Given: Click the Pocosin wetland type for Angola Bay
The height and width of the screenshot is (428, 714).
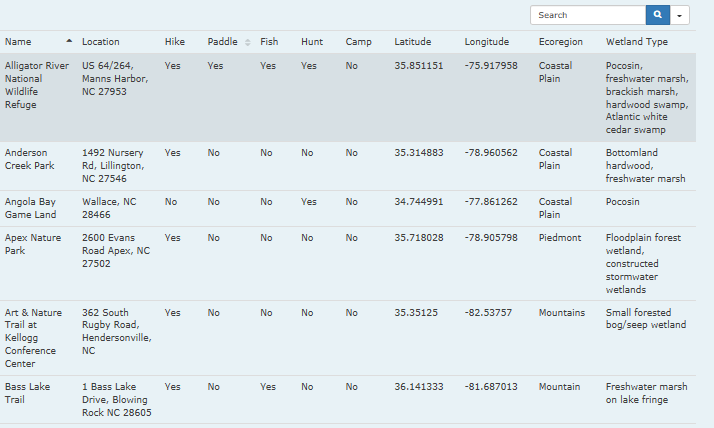Looking at the screenshot, I should (622, 202).
